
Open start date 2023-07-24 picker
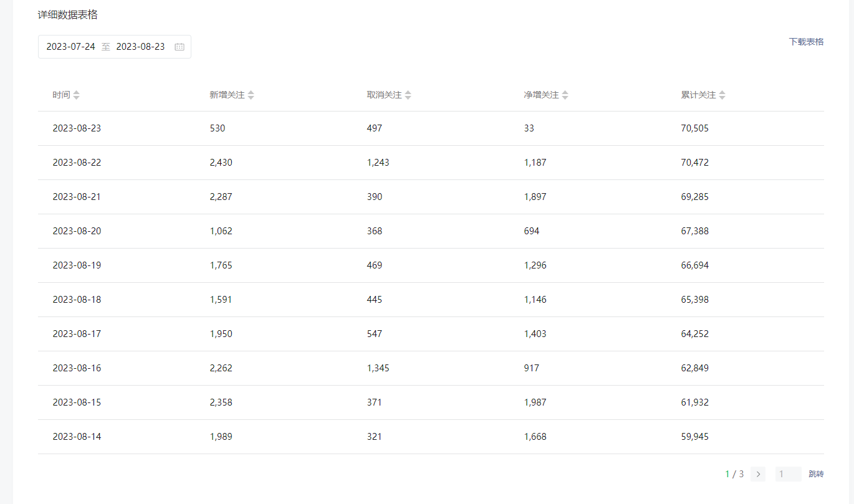pyautogui.click(x=71, y=47)
